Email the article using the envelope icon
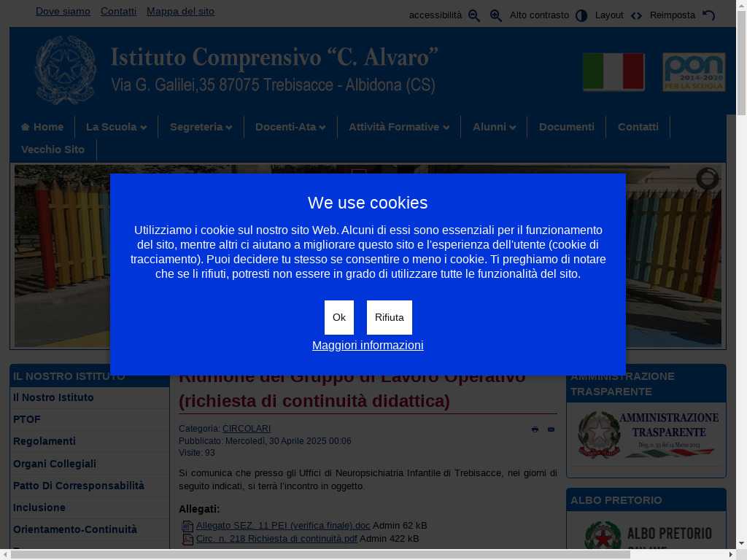The height and width of the screenshot is (560, 747). tap(551, 429)
